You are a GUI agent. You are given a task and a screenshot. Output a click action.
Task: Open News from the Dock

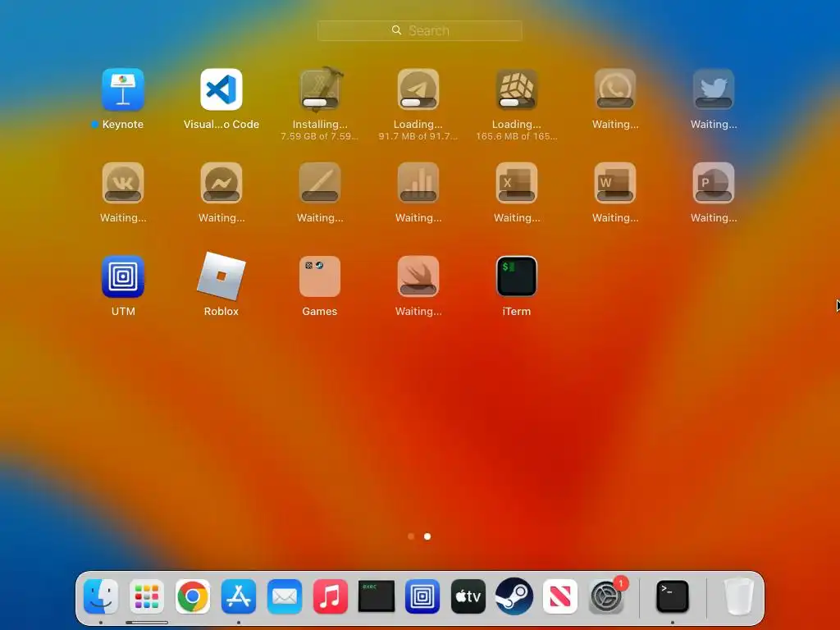[x=559, y=596]
